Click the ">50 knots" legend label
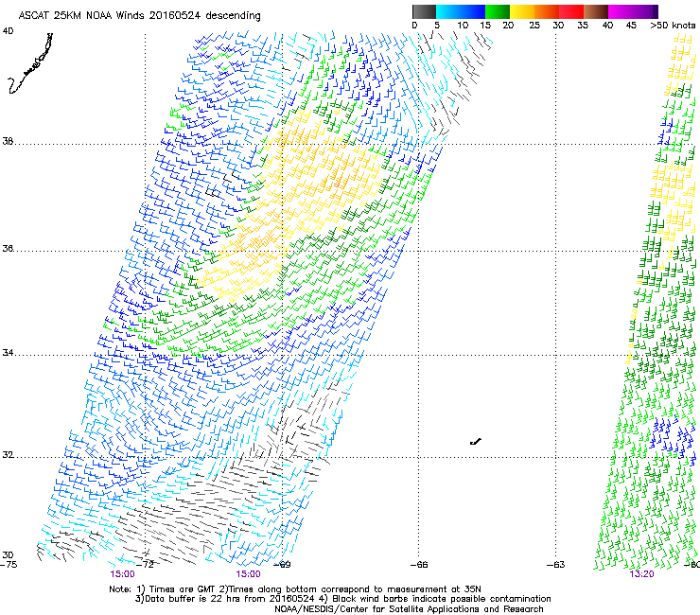Image resolution: width=700 pixels, height=615 pixels. [x=673, y=26]
